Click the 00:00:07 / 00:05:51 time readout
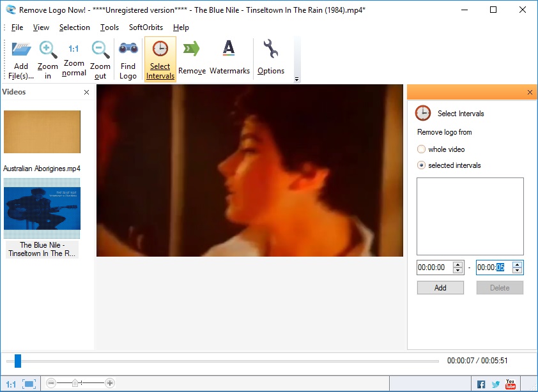 point(477,361)
